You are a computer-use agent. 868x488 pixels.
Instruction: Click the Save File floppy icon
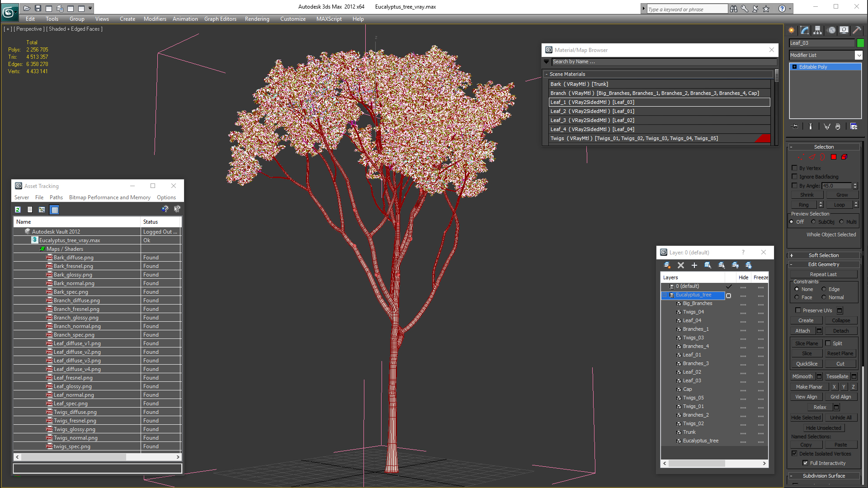pyautogui.click(x=38, y=8)
